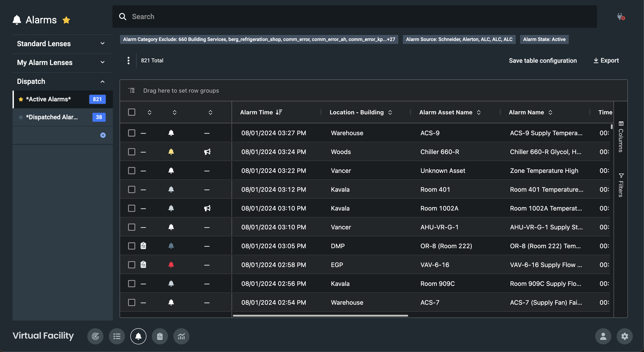Open the analytics chart icon in bottom bar
The height and width of the screenshot is (352, 644).
(181, 336)
